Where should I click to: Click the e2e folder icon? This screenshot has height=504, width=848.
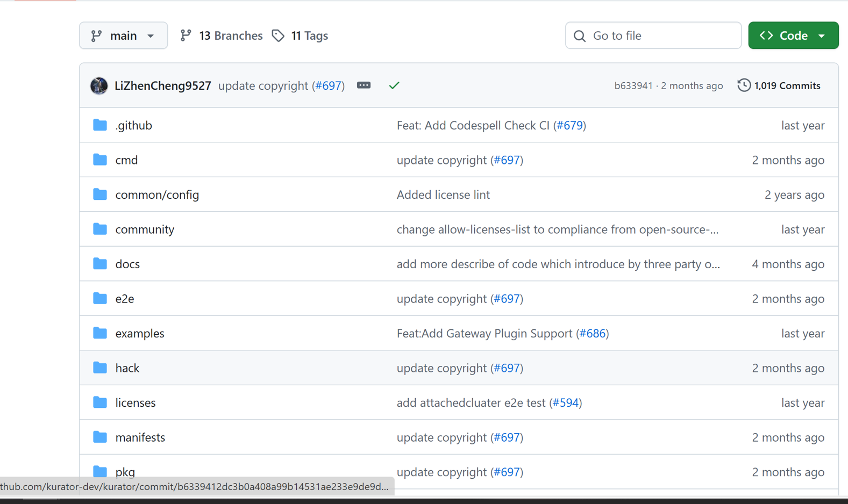[x=100, y=298]
